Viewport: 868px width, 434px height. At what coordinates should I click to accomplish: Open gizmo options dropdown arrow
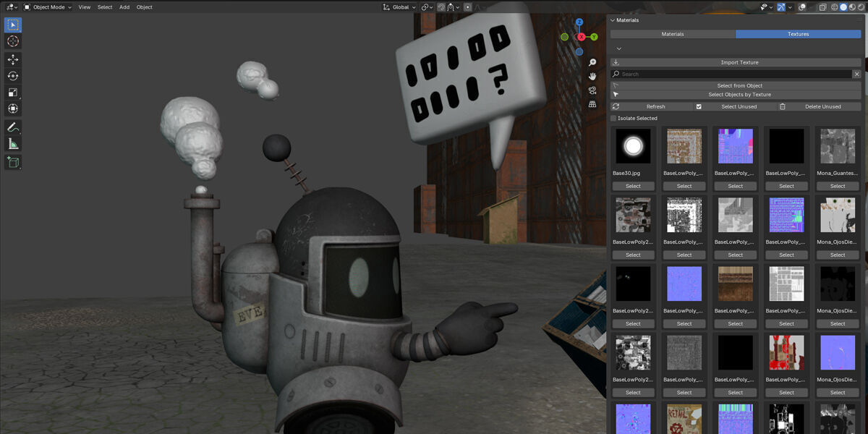point(791,7)
